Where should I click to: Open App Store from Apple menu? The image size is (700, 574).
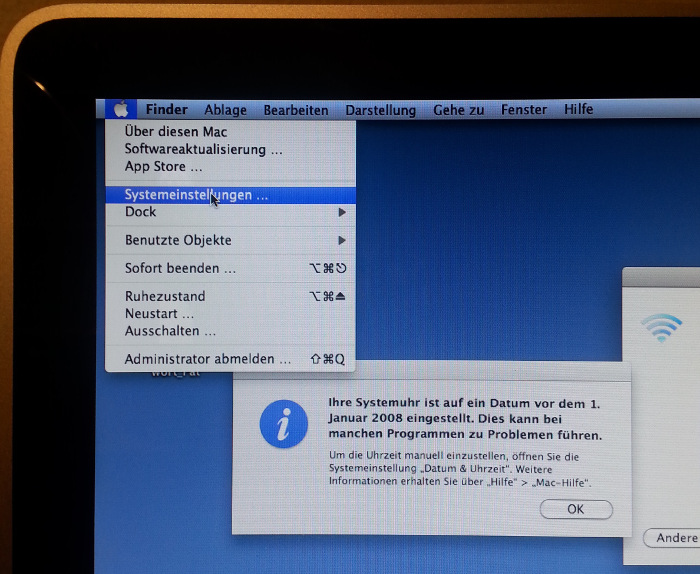coord(230,166)
